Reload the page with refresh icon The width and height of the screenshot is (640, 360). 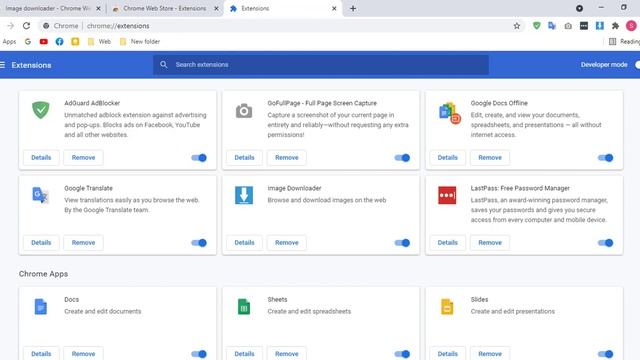(x=27, y=26)
